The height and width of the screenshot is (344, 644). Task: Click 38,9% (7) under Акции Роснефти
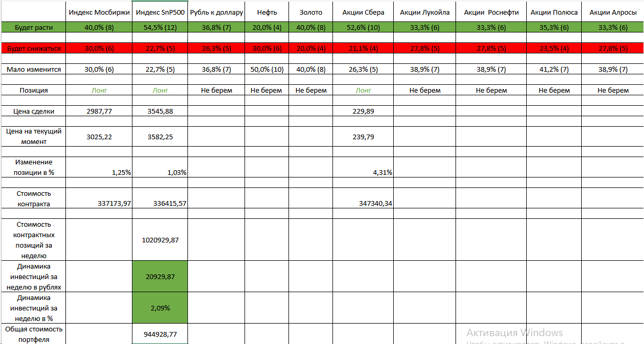(x=491, y=69)
